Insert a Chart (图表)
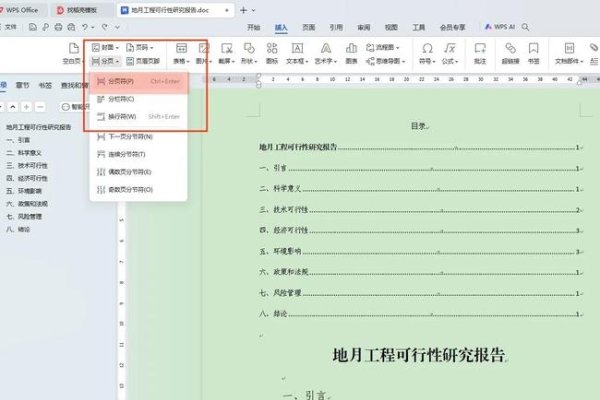The image size is (600, 400). coord(351,53)
